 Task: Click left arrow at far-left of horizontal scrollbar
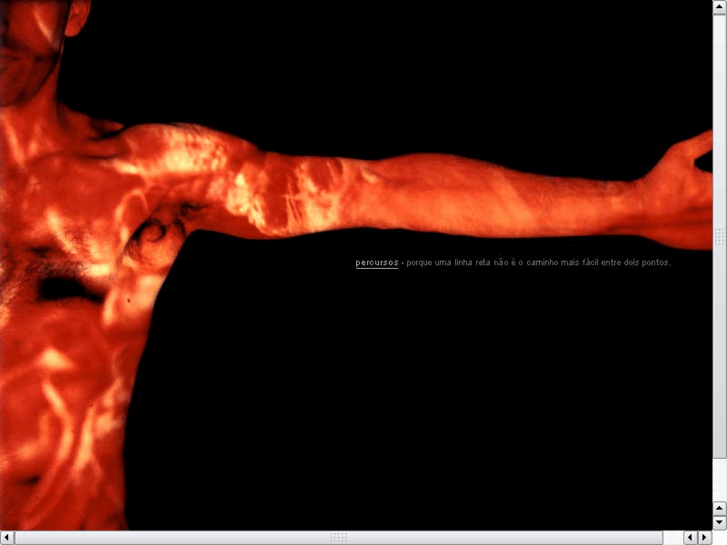point(7,538)
